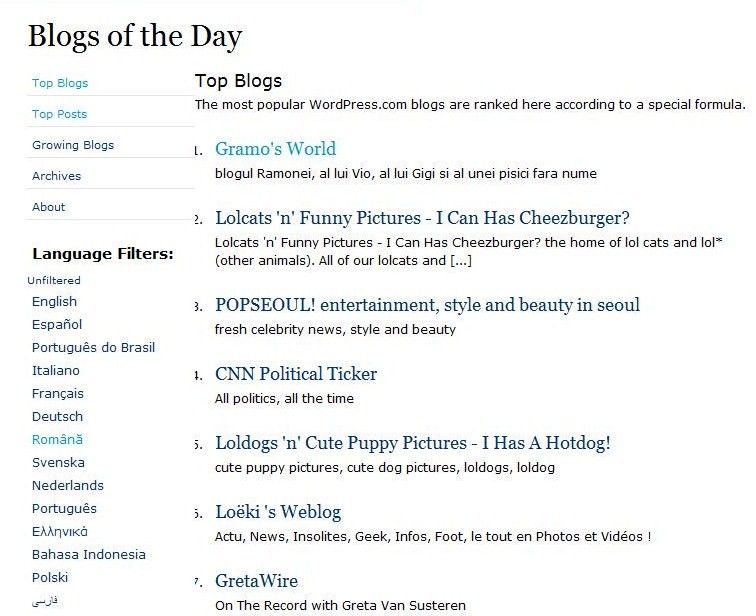Filter blogs by Svenska
The height and width of the screenshot is (616, 756).
[58, 463]
